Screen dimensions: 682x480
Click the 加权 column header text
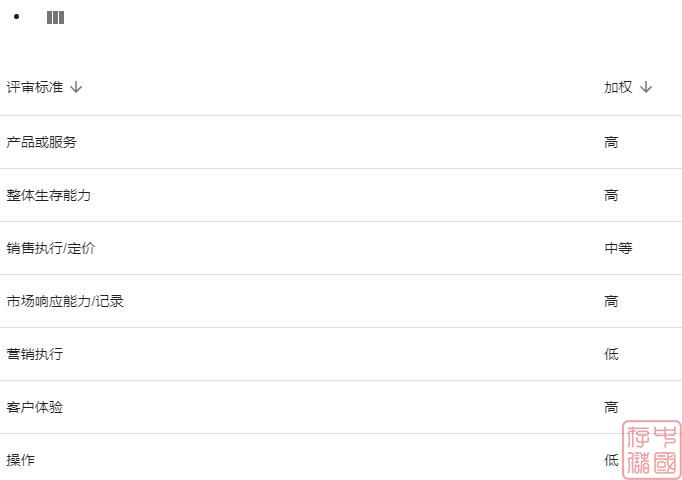[618, 87]
